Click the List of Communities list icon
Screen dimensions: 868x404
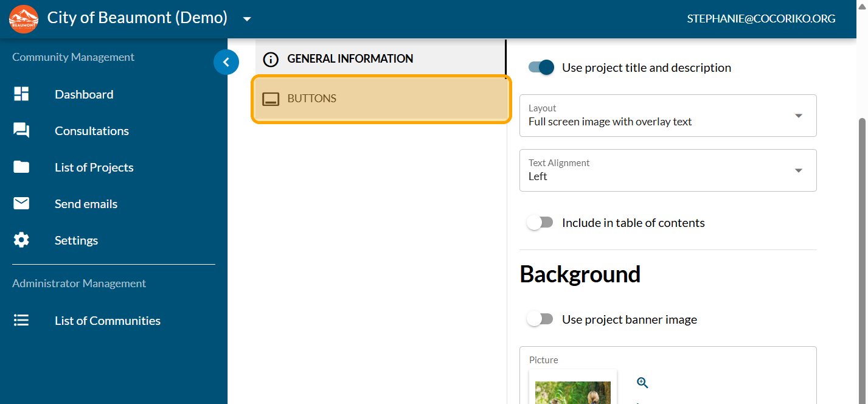pyautogui.click(x=21, y=320)
